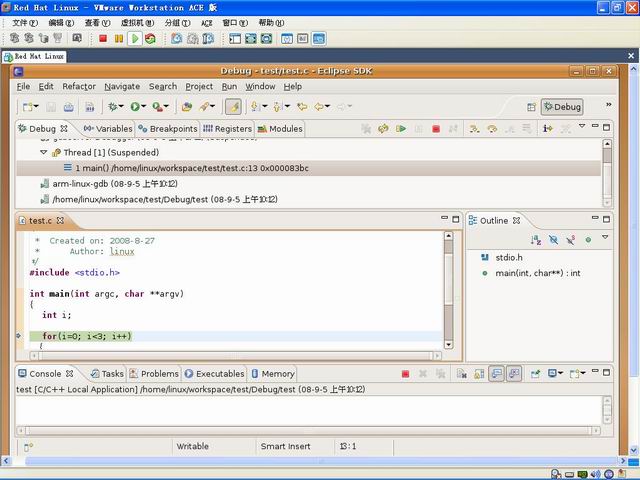Image resolution: width=640 pixels, height=480 pixels.
Task: Open the Outline view menu triangle
Action: point(605,237)
